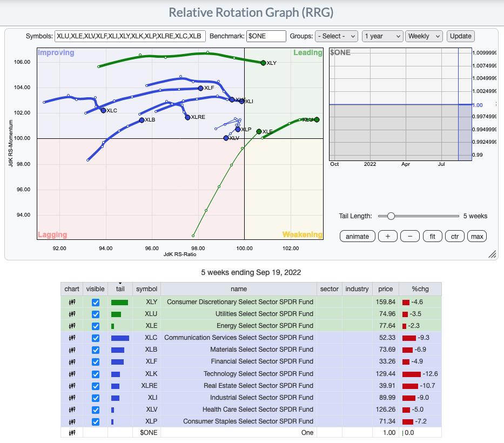This screenshot has width=504, height=443.
Task: Click the XLB point on RRG chart
Action: pyautogui.click(x=142, y=120)
